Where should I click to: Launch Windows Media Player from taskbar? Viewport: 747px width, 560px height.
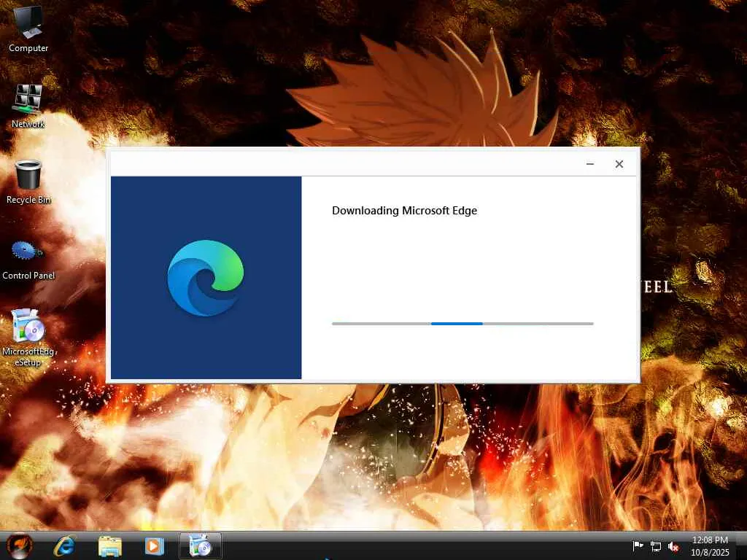click(x=154, y=545)
